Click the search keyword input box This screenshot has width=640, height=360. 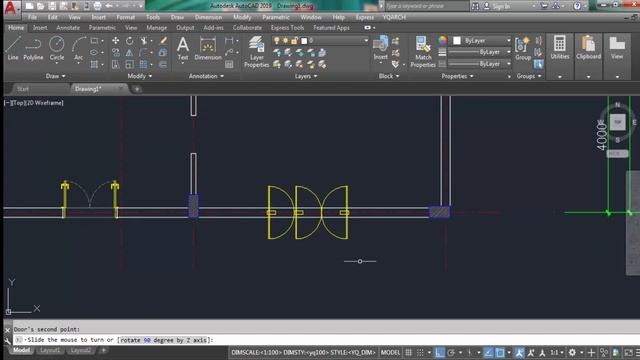(x=427, y=6)
